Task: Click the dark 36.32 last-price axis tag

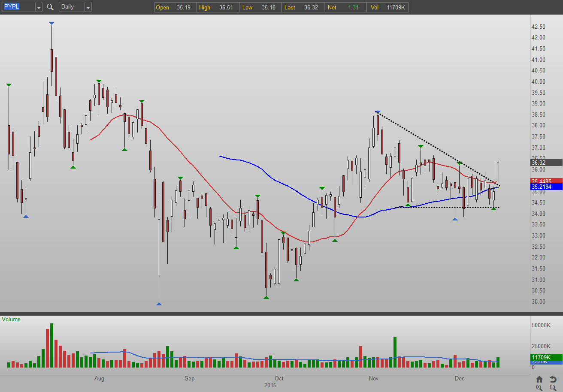Action: point(546,163)
